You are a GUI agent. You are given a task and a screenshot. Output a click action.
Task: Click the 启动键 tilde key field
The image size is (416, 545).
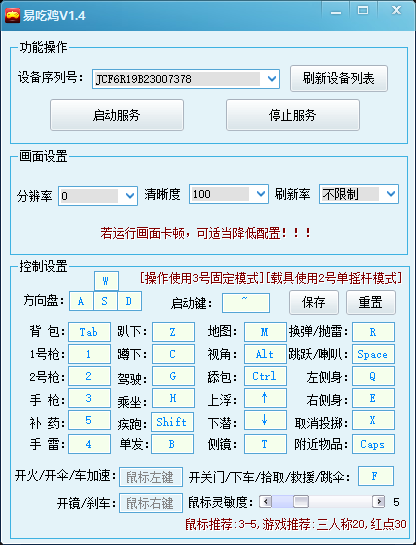(246, 303)
